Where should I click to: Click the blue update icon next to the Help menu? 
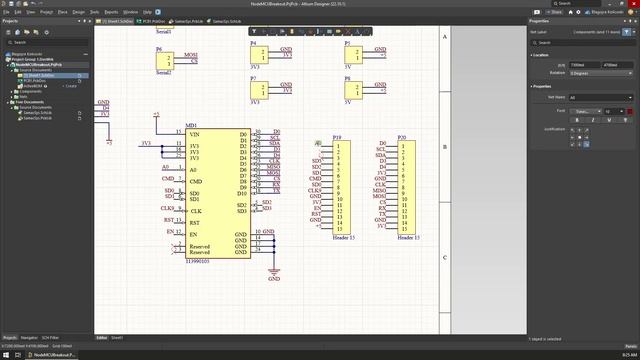coord(158,12)
